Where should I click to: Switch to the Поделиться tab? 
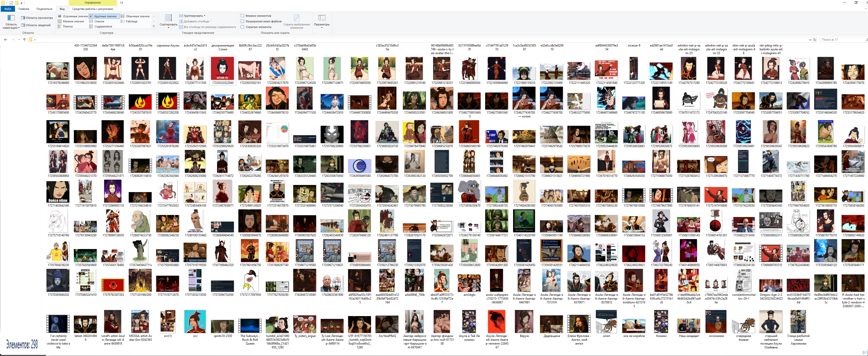tap(44, 9)
